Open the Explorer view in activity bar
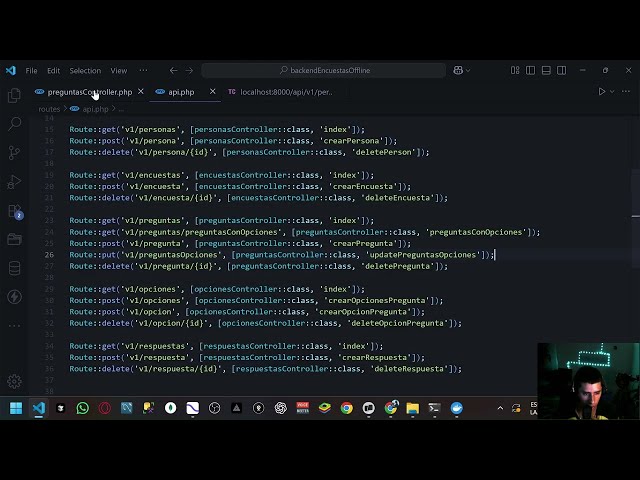Screen dimensions: 640x480 coord(14,95)
